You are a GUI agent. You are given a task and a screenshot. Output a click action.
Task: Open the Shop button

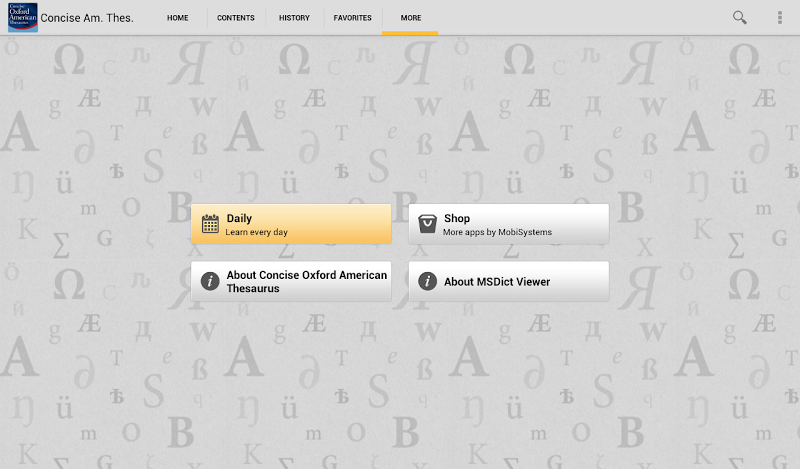(x=508, y=224)
